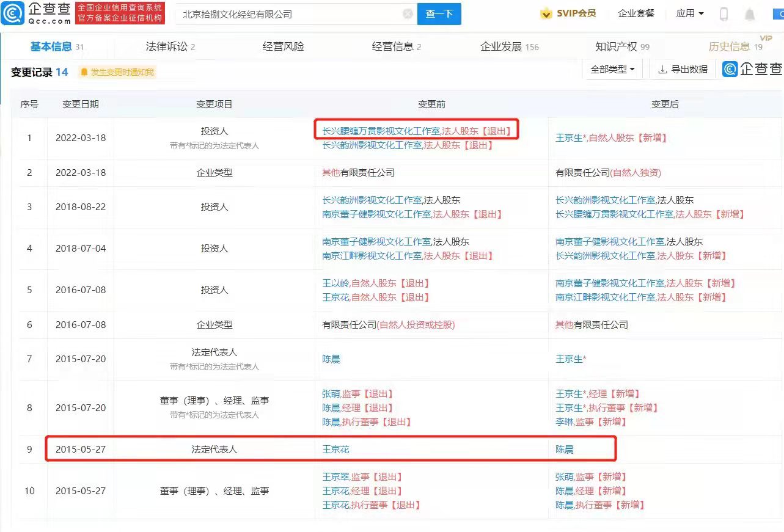The height and width of the screenshot is (532, 784).
Task: Open 长兴韵洲影视文化工作室 in row 4 变更后
Action: [x=606, y=256]
